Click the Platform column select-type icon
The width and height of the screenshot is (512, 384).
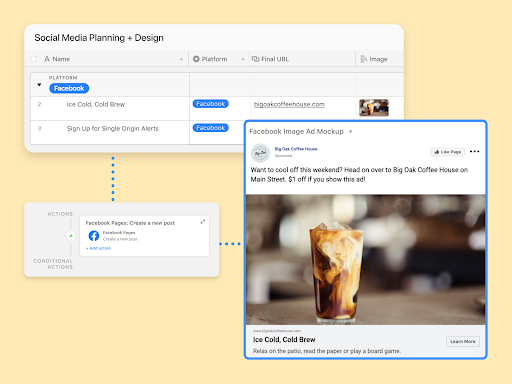[x=196, y=59]
